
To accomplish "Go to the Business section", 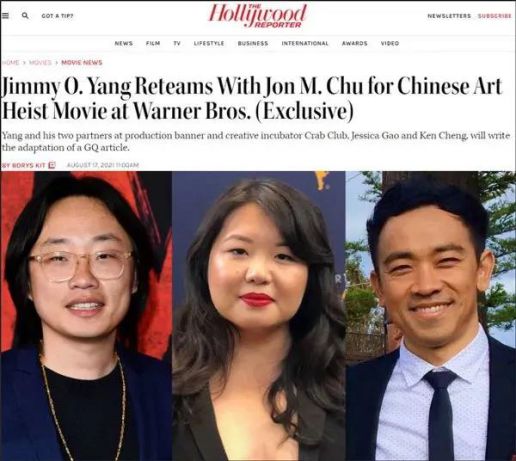I will point(253,43).
